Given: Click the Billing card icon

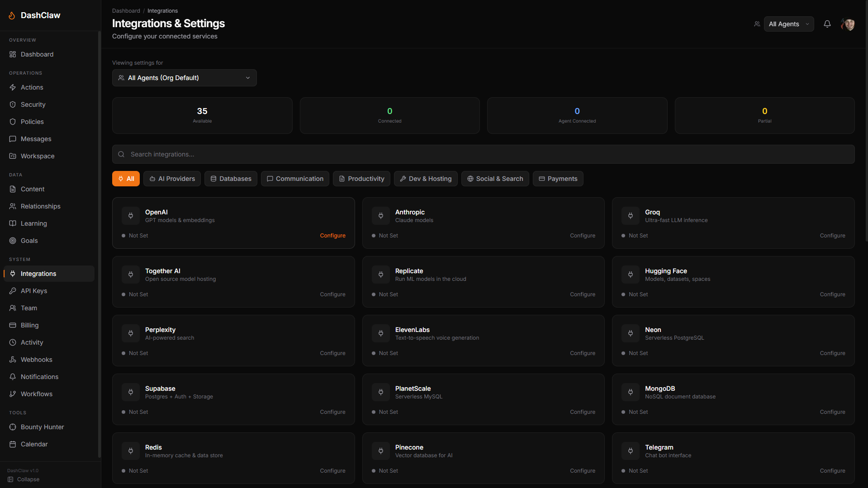Looking at the screenshot, I should coord(13,325).
